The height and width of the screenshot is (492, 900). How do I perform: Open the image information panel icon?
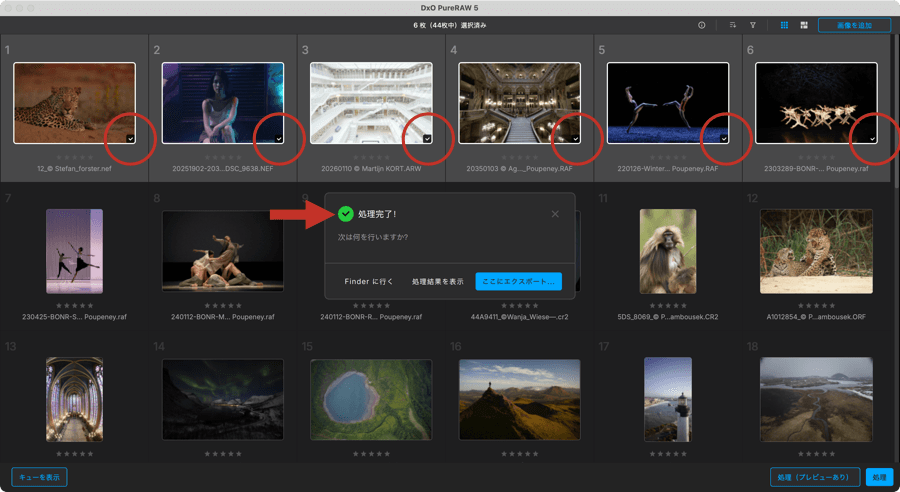coord(701,25)
